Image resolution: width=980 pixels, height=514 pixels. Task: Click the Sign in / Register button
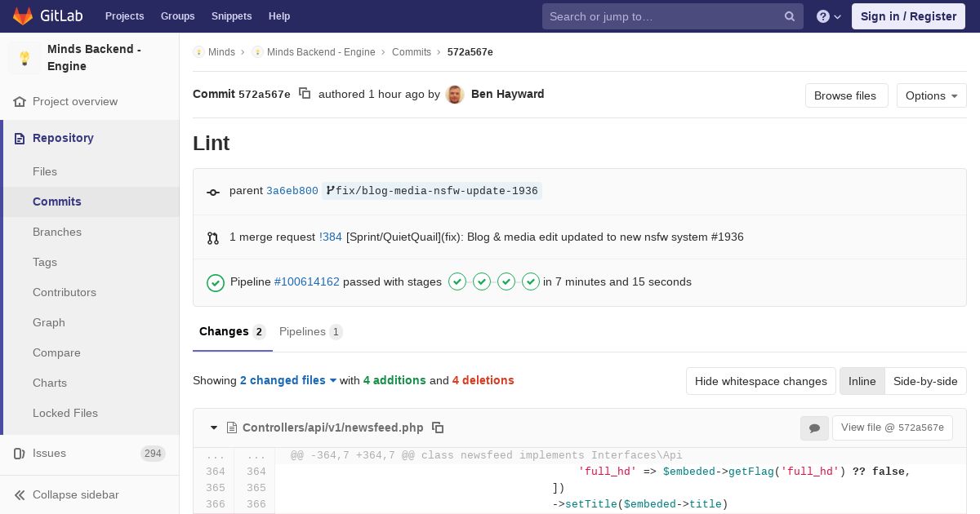pos(908,16)
